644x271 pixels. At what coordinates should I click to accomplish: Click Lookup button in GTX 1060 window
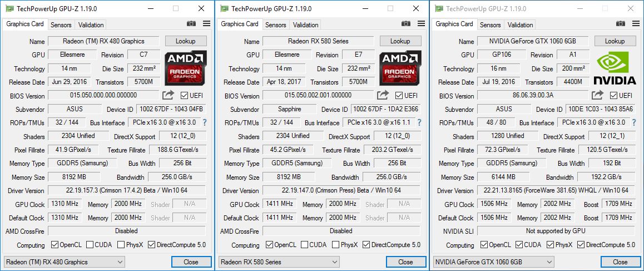coord(615,41)
